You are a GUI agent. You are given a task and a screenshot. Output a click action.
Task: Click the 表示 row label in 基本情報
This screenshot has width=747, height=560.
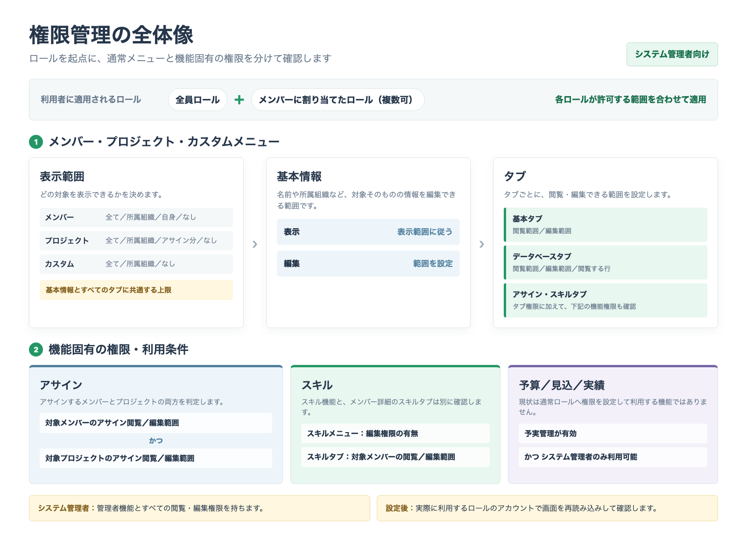click(x=292, y=232)
